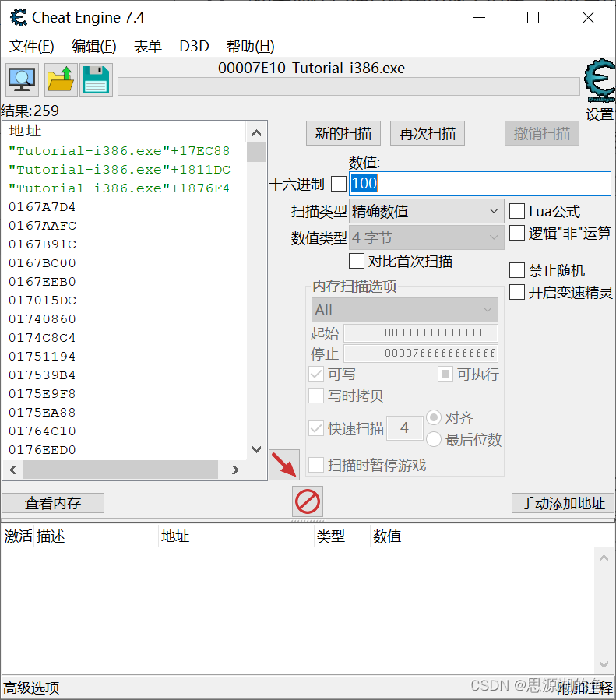Image resolution: width=616 pixels, height=700 pixels.
Task: Open the 表单 menu
Action: point(148,47)
